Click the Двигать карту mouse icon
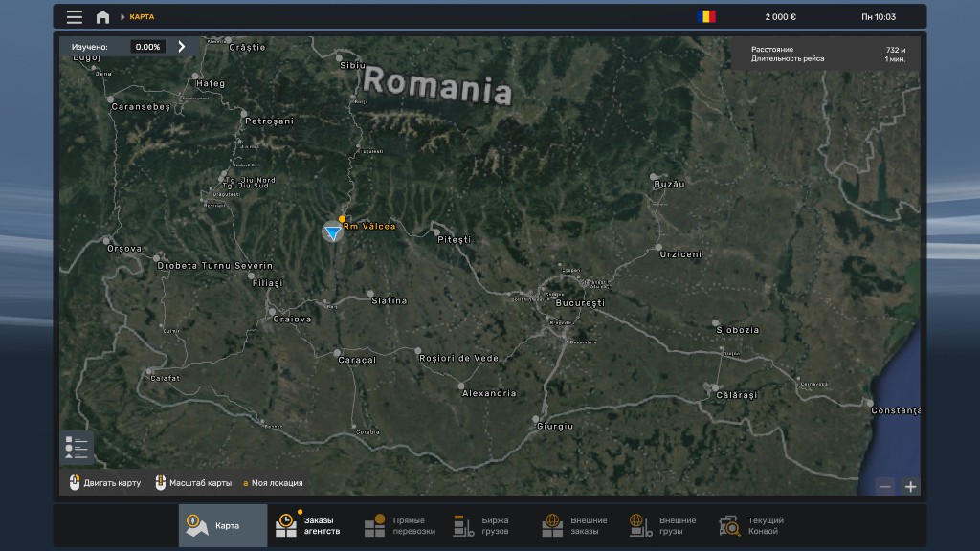Image resolution: width=980 pixels, height=551 pixels. pos(75,482)
